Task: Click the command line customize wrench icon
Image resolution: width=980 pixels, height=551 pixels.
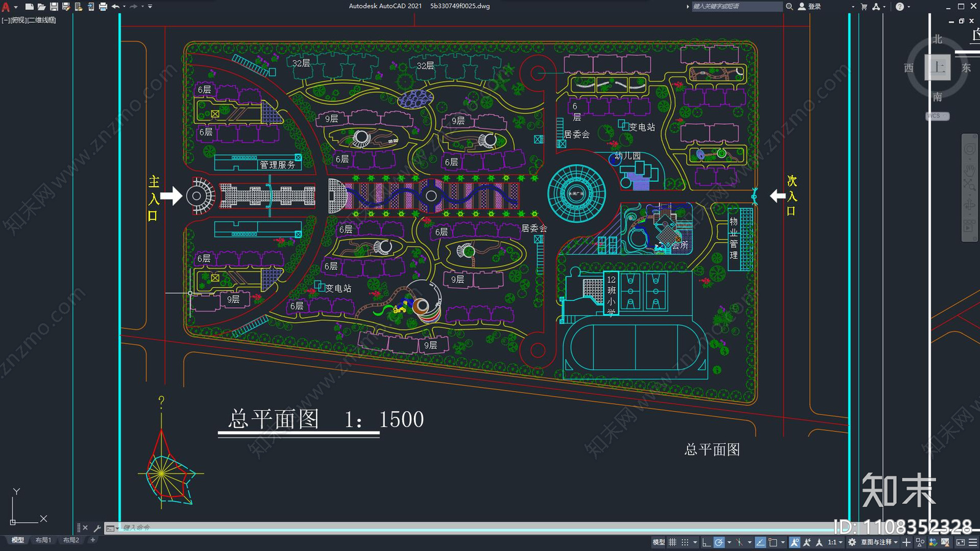Action: [x=97, y=528]
